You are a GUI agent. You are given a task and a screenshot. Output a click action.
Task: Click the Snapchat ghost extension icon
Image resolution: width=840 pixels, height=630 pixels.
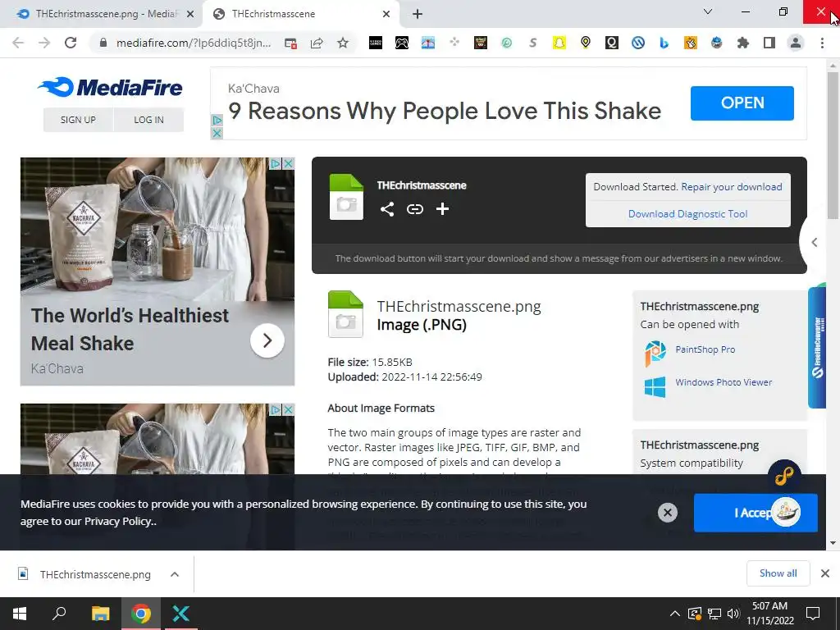(x=559, y=43)
